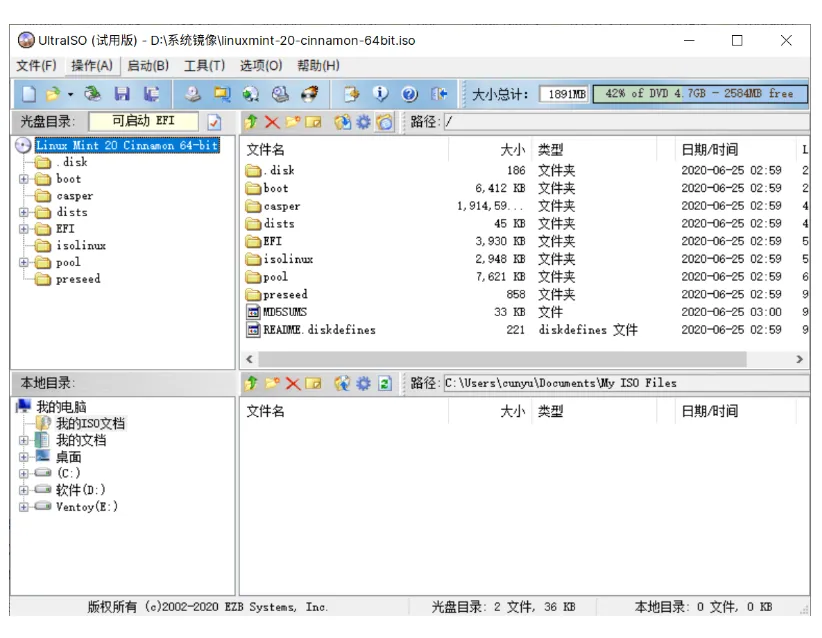The width and height of the screenshot is (822, 638).
Task: Click the New folder icon in the local directory toolbar
Action: 272,384
